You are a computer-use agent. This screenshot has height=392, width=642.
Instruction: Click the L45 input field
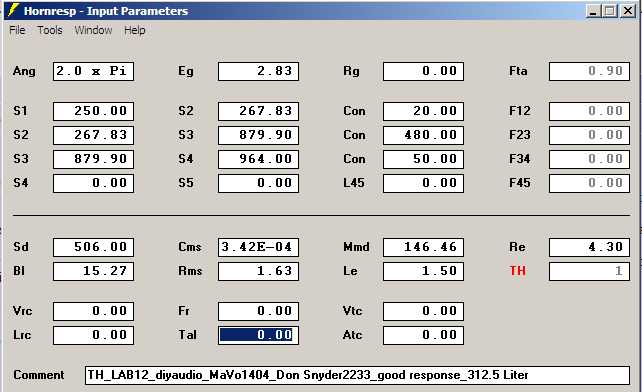tap(423, 183)
